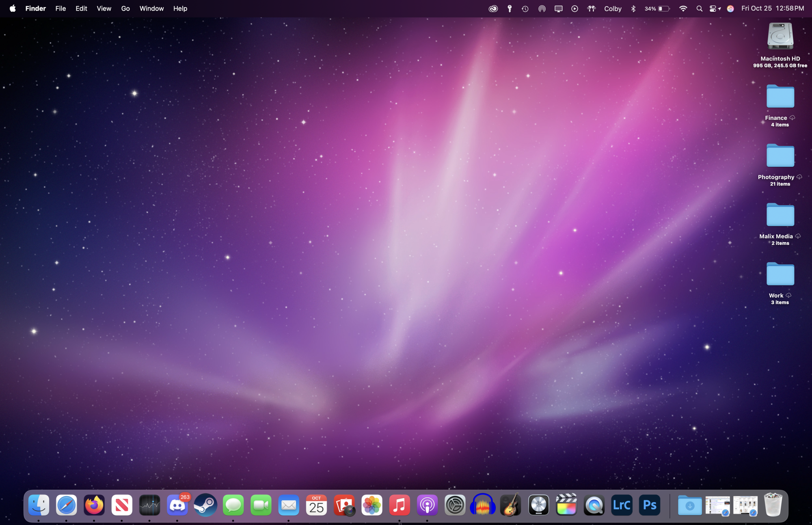Open Final Cut Pro clapperboard icon
The width and height of the screenshot is (812, 525).
pyautogui.click(x=566, y=506)
